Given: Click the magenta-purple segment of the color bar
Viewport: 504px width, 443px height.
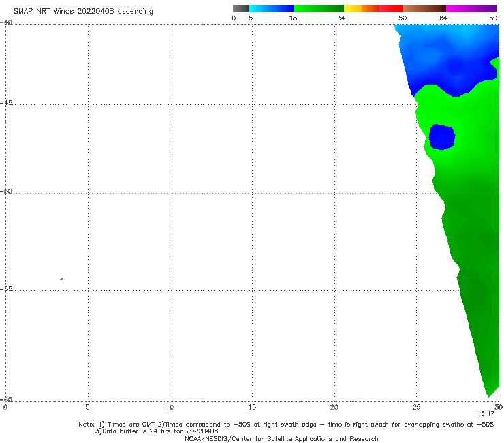Looking at the screenshot, I should click(471, 8).
